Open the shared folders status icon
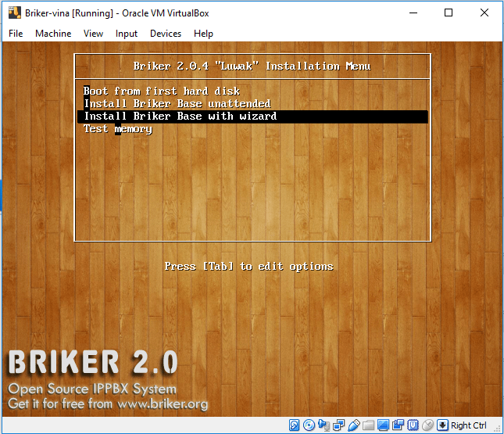The width and height of the screenshot is (504, 434). tap(369, 425)
